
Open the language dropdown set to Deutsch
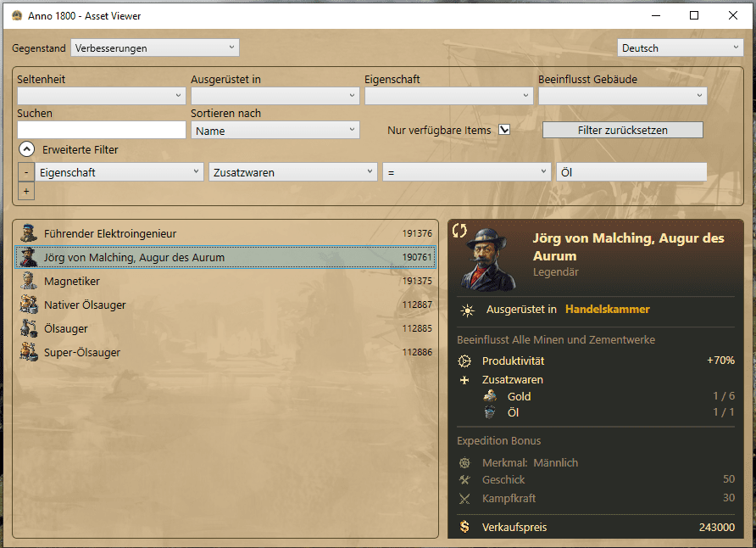pos(681,48)
